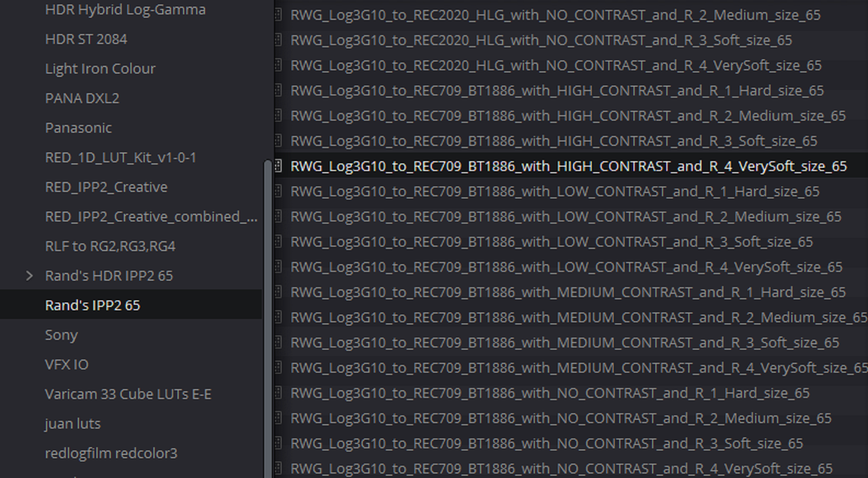Click the folder list vertical scrollbar
This screenshot has width=868, height=478.
tap(268, 319)
